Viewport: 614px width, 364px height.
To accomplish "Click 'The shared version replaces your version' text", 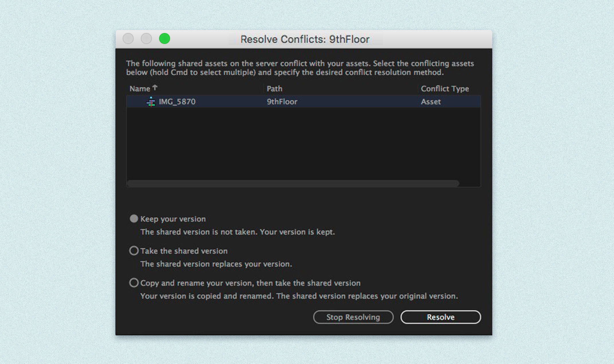I will pos(216,264).
